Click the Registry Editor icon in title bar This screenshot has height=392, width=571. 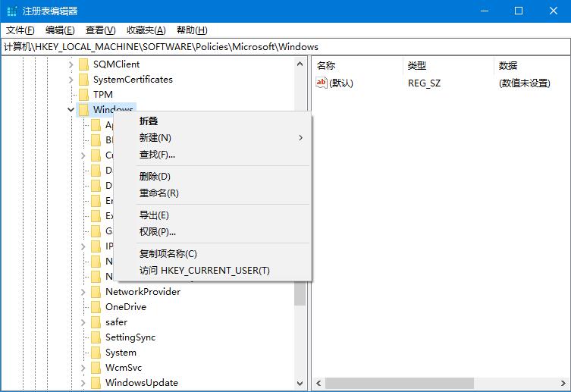click(x=11, y=11)
